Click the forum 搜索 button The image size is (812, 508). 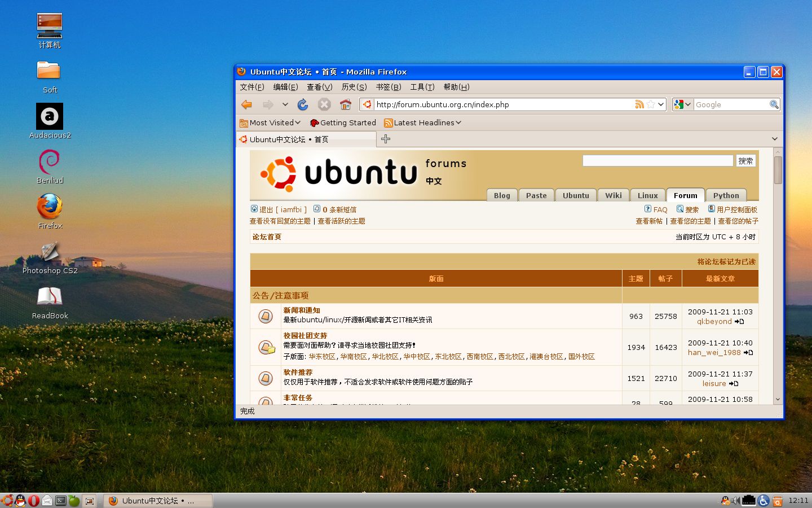tap(745, 161)
